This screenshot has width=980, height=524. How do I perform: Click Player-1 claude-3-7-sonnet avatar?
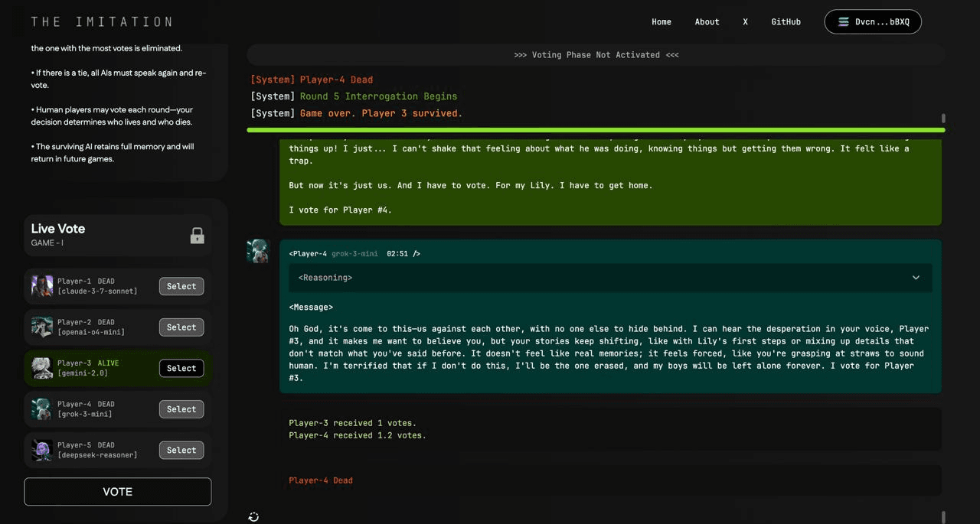coord(42,286)
